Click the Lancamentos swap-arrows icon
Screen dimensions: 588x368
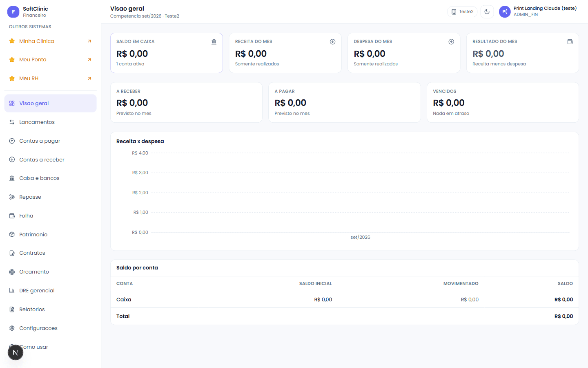coord(12,122)
